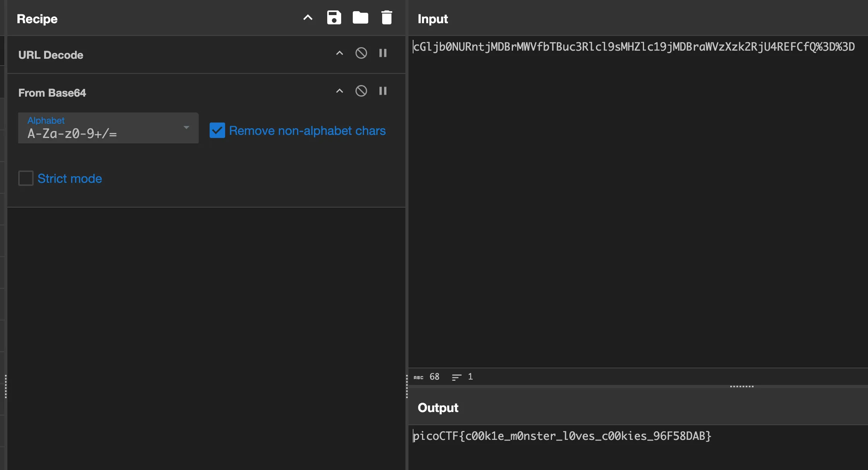The width and height of the screenshot is (868, 470).
Task: Collapse the From Base64 operation
Action: point(339,91)
